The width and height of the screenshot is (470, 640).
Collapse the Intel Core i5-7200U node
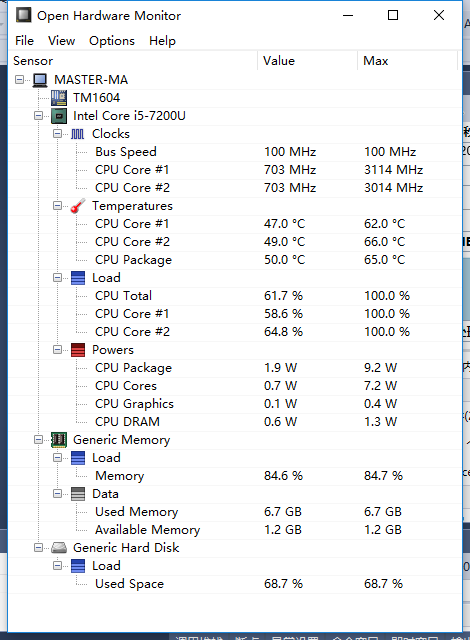(x=38, y=116)
